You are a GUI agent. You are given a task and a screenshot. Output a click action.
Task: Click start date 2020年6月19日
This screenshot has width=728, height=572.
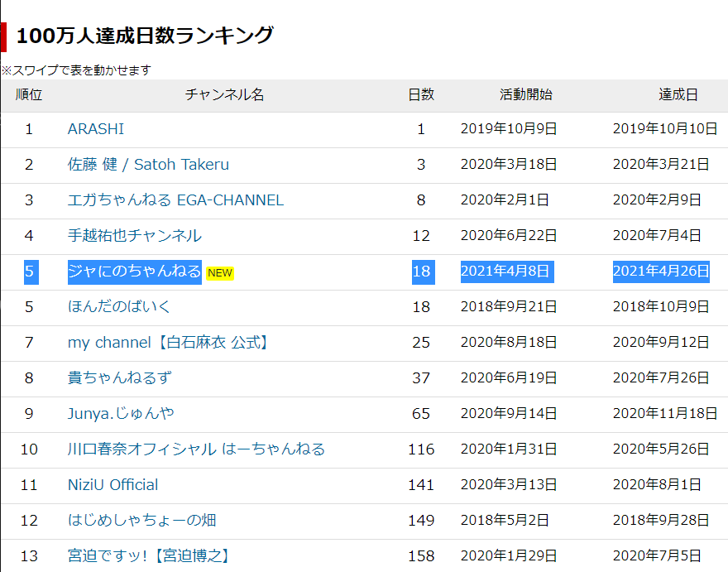509,377
